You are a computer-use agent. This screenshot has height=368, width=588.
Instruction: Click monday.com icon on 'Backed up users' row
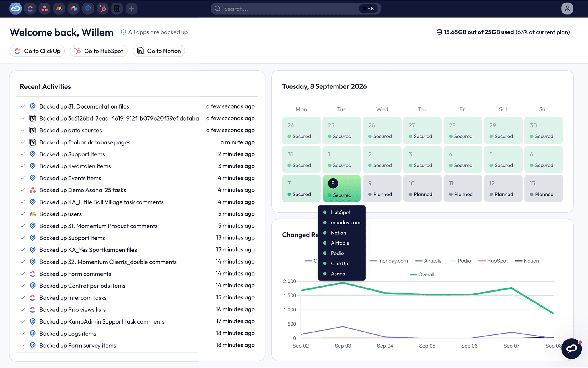[33, 214]
